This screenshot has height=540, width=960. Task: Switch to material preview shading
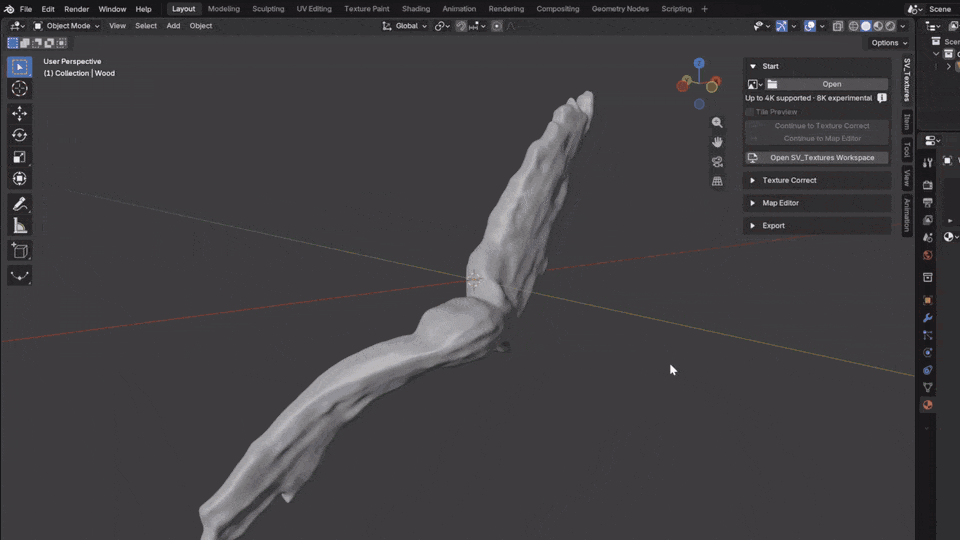tap(878, 26)
